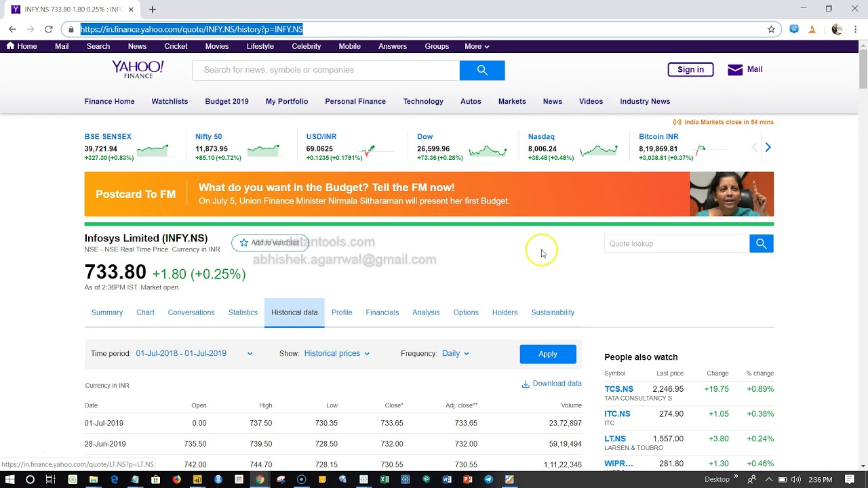Screen dimensions: 868x488
Task: Open a new browser tab
Action: (153, 9)
